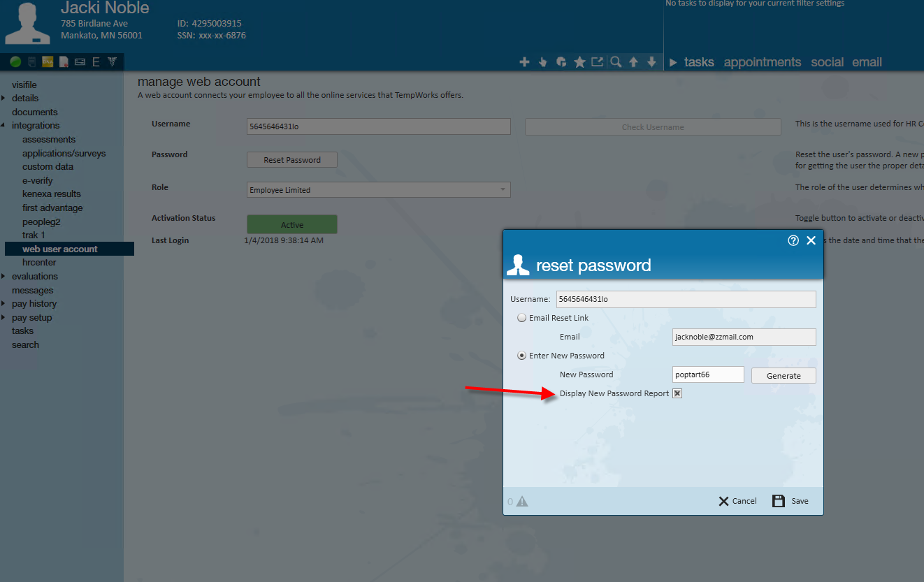Viewport: 924px width, 582px height.
Task: Click the E (E-Verify) status icon
Action: [96, 62]
